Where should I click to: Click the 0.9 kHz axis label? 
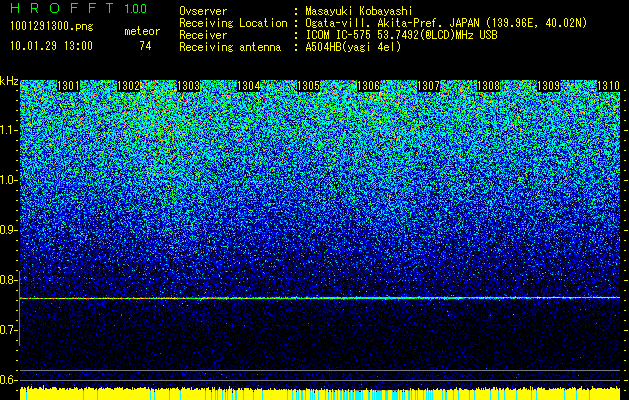coord(8,230)
